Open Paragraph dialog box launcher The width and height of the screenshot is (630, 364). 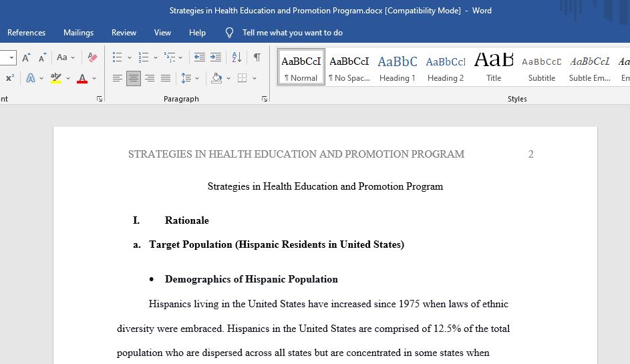point(265,99)
